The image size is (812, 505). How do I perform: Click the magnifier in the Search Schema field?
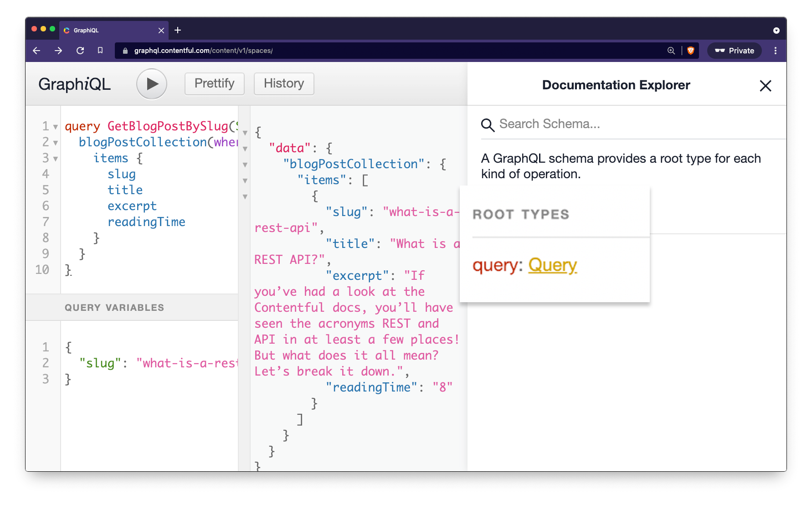[488, 124]
